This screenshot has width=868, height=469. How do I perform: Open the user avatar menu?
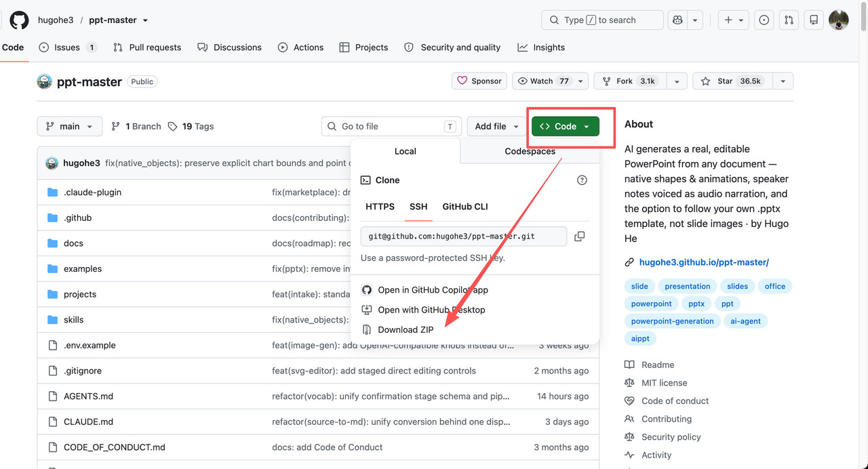pyautogui.click(x=839, y=20)
